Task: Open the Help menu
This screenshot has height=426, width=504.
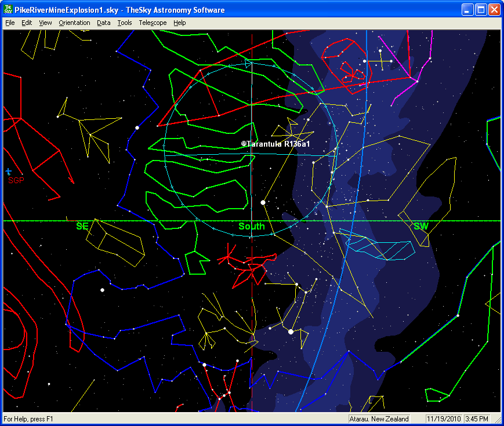Action: 180,23
